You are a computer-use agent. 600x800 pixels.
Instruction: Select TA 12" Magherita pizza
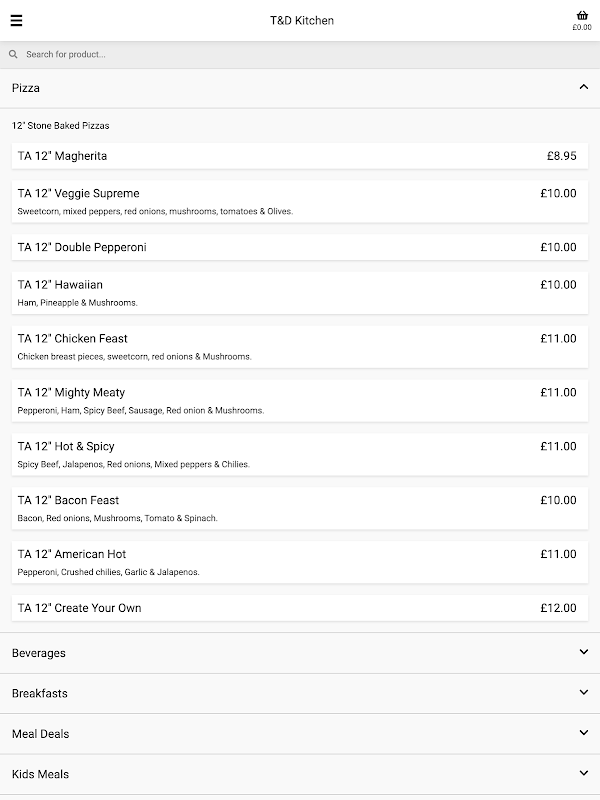[300, 156]
